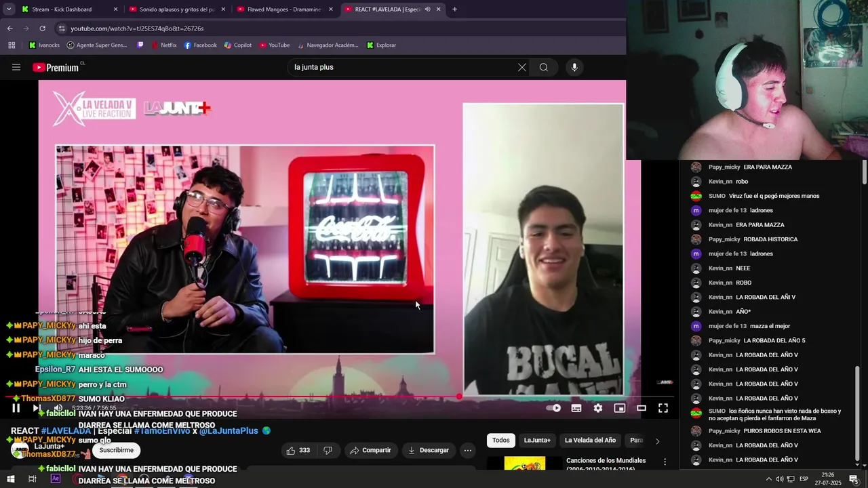
Task: Open the YouTube guide hamburger menu
Action: (16, 67)
